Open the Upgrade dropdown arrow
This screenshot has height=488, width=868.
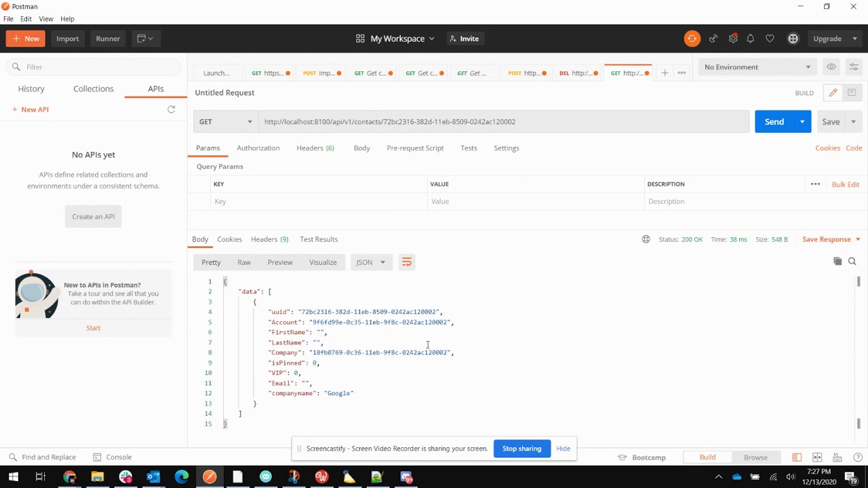pyautogui.click(x=854, y=39)
